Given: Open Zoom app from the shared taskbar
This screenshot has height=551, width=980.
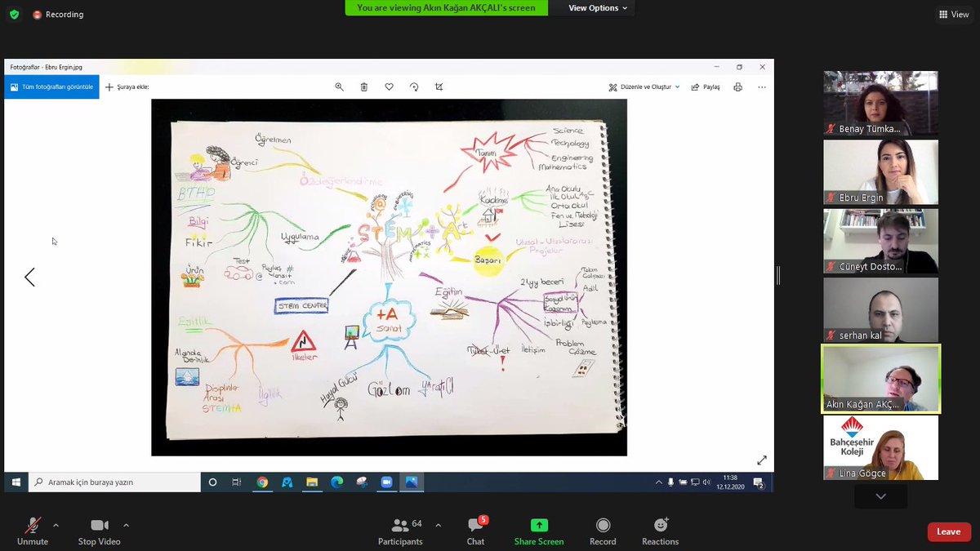Looking at the screenshot, I should tap(386, 482).
